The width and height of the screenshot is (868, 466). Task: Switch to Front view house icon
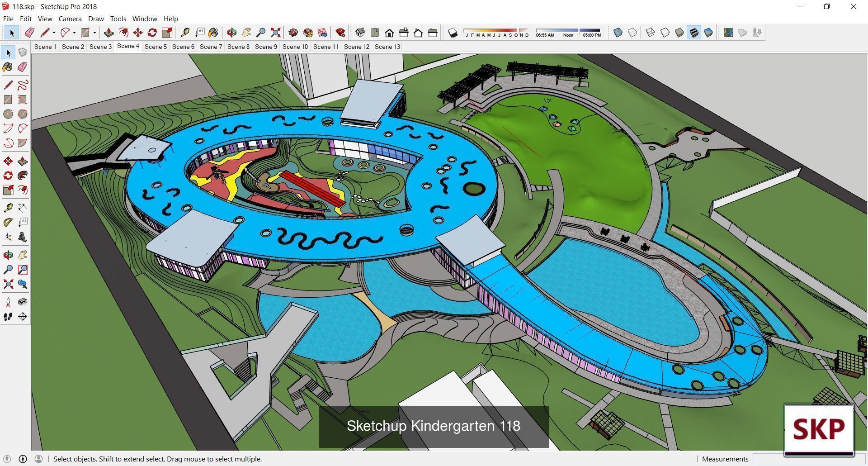(x=389, y=33)
